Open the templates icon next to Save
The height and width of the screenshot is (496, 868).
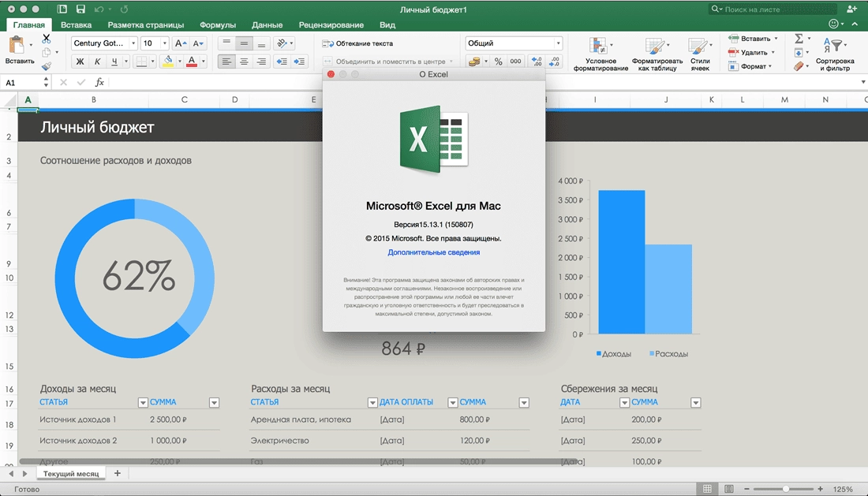pos(62,9)
